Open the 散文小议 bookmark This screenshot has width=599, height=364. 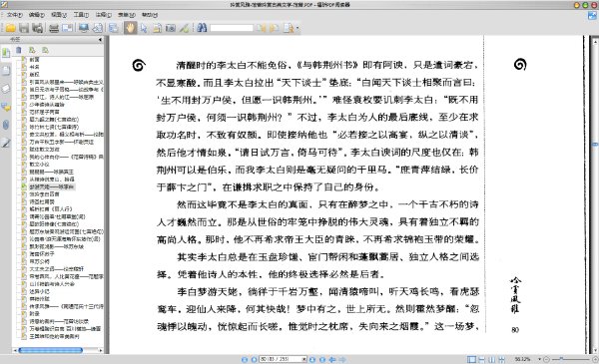pos(39,165)
